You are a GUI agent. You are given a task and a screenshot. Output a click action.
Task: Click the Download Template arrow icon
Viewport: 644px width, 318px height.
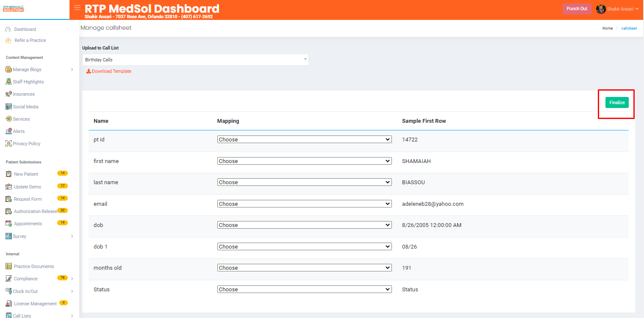(x=89, y=71)
